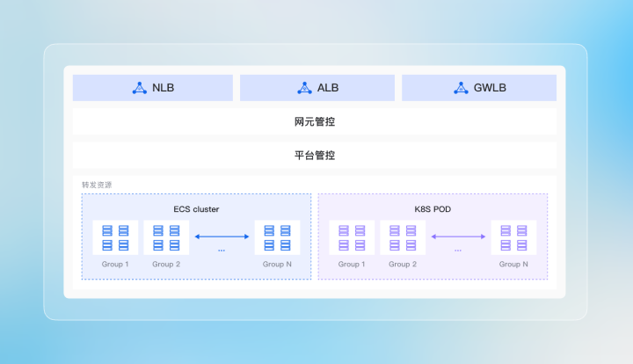This screenshot has width=633, height=364.
Task: Click the ALB load balancer icon
Action: [304, 88]
